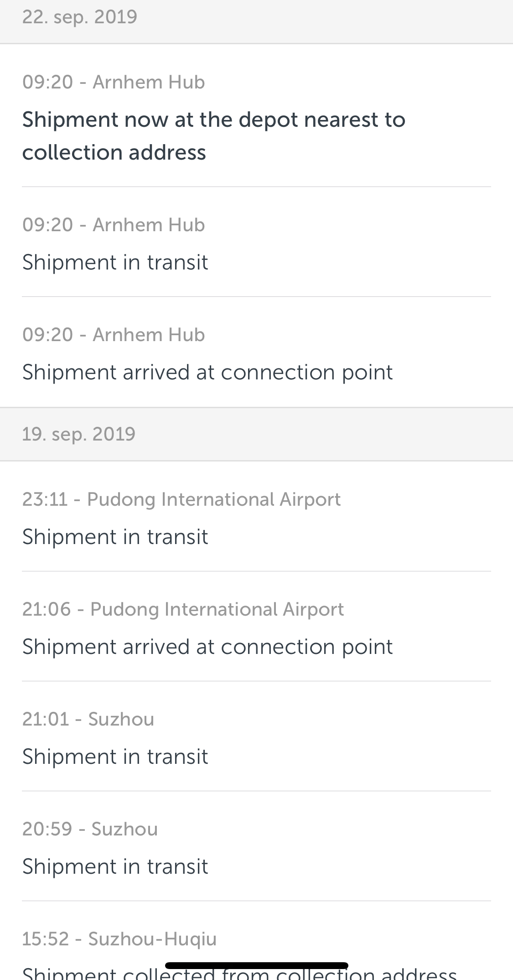The image size is (513, 980).
Task: Select the 20:59 Suzhou Shipment in transit status
Action: [115, 866]
